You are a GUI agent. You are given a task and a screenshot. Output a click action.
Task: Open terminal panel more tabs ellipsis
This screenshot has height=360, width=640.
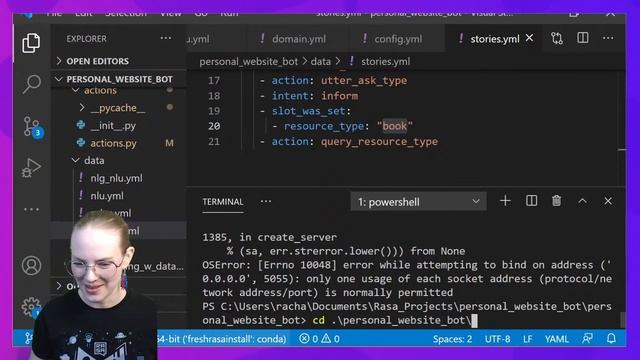(x=266, y=201)
